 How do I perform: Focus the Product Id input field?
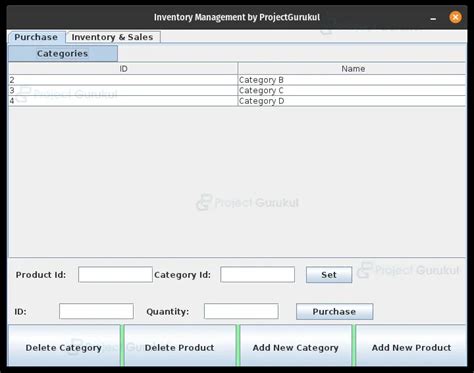(115, 275)
